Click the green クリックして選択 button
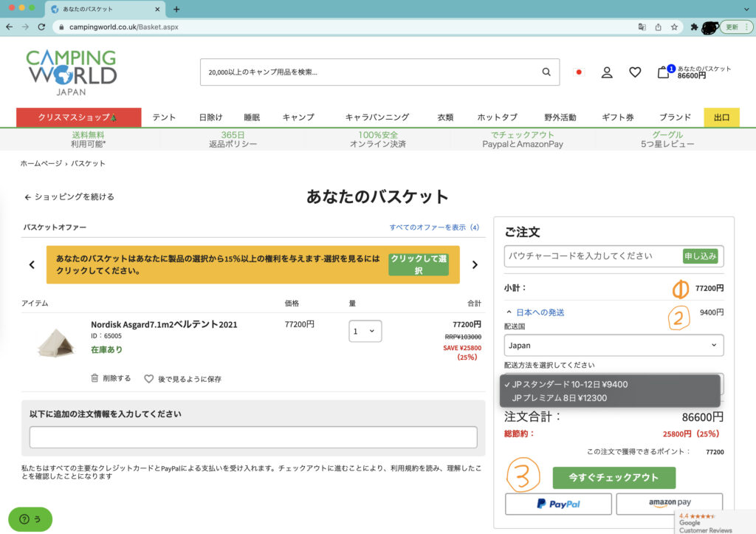This screenshot has height=534, width=756. pyautogui.click(x=419, y=264)
